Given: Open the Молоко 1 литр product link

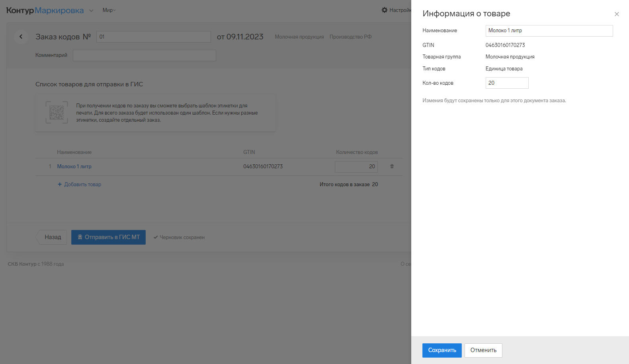Looking at the screenshot, I should tap(74, 166).
